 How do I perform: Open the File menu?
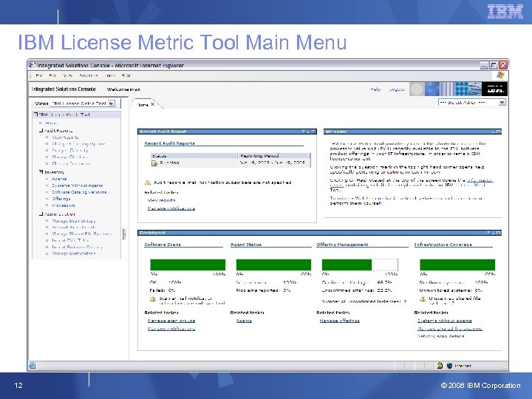tap(39, 75)
